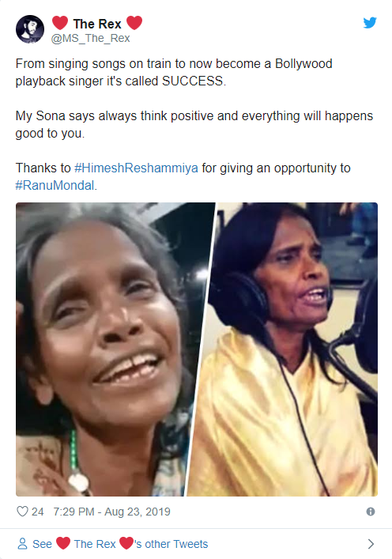This screenshot has width=392, height=559.
Task: Open the tweet timestamp 7:29 PM - Aug 23, 2019
Action: click(112, 512)
